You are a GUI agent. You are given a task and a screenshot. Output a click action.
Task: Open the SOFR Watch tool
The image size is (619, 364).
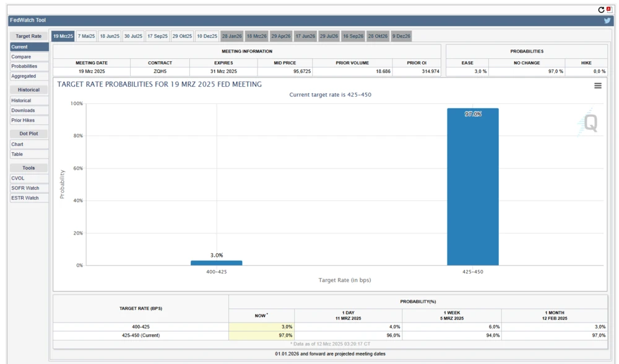tap(28, 188)
